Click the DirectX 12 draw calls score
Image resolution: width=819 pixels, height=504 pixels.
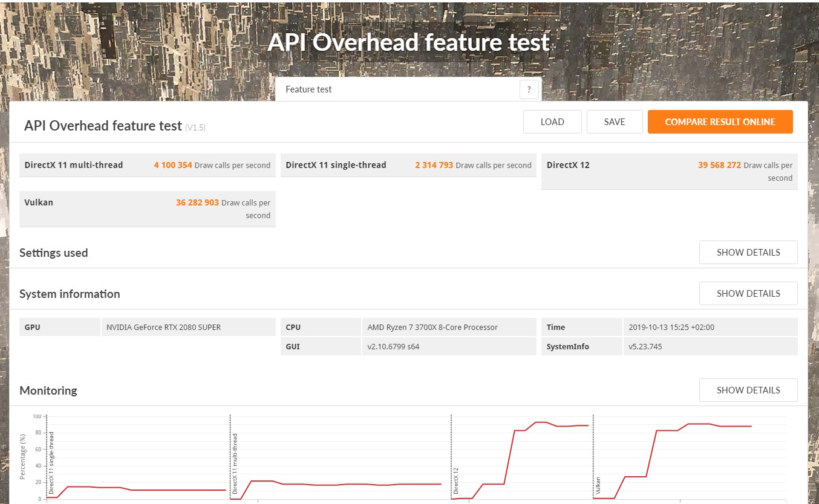point(719,165)
